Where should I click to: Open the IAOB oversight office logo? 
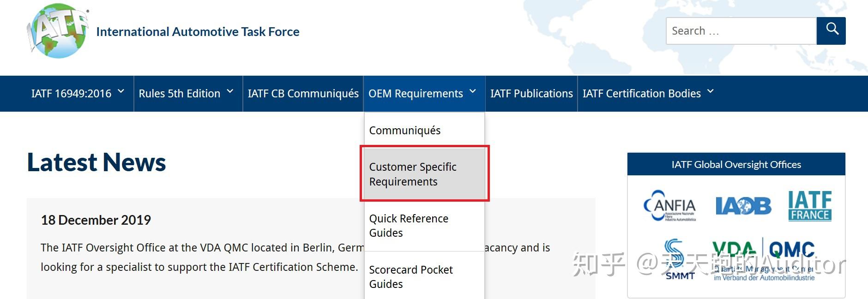[743, 206]
